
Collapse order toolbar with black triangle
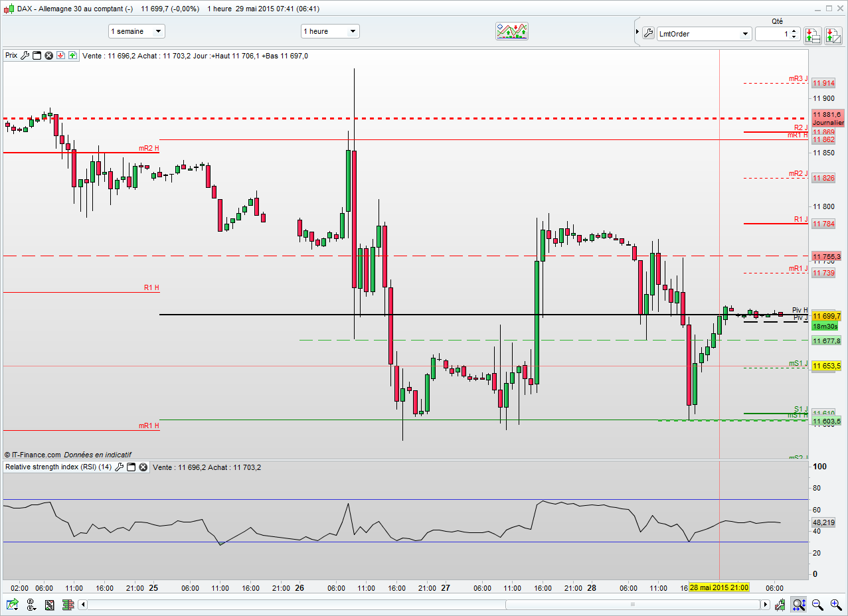637,33
